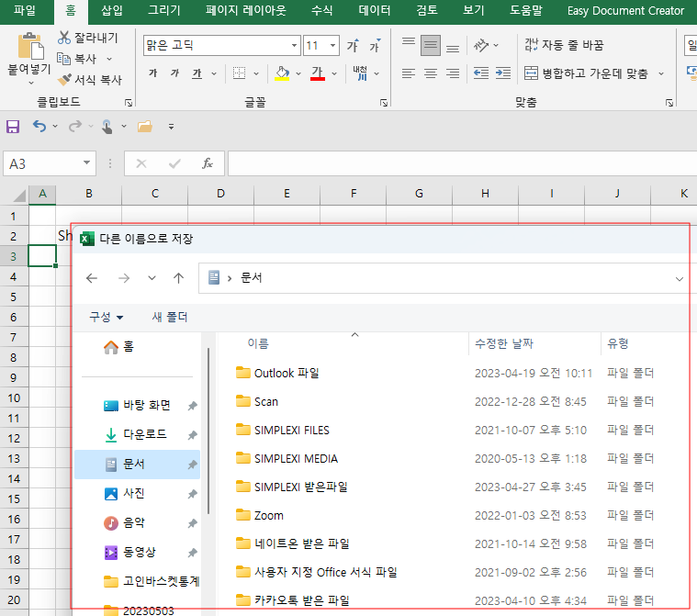This screenshot has width=697, height=616.
Task: Open font color dropdown arrow
Action: tap(334, 73)
